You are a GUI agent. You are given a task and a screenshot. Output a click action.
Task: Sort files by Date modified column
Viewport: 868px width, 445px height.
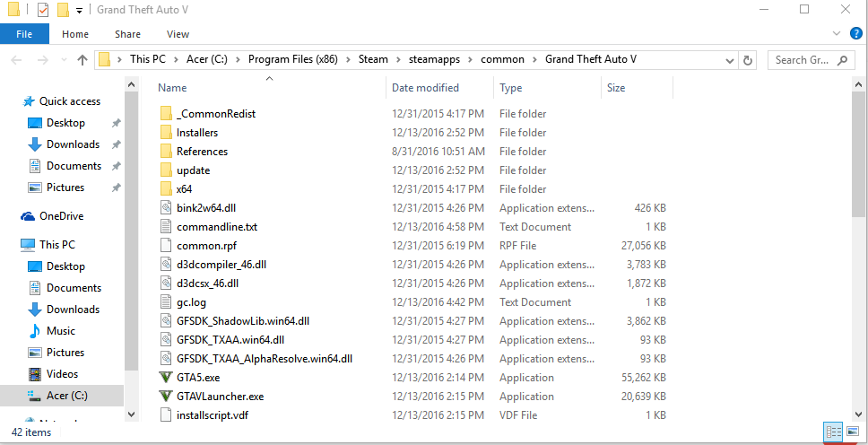pyautogui.click(x=425, y=88)
